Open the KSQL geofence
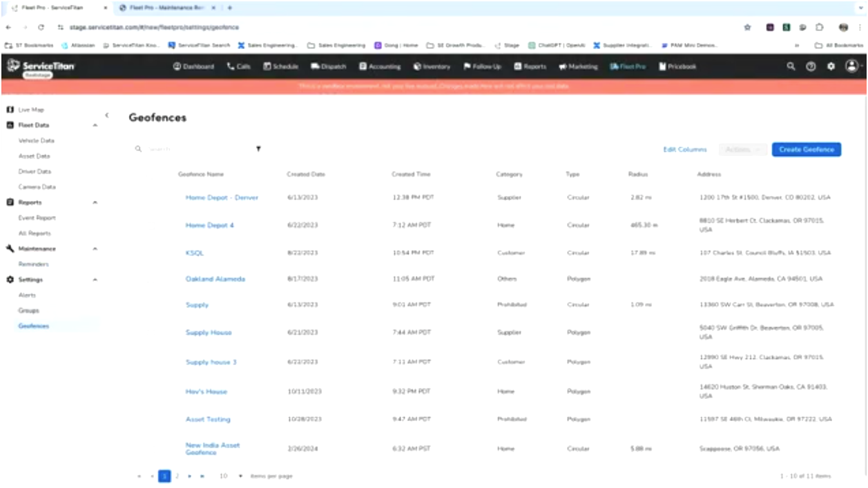This screenshot has width=868, height=488. coord(195,253)
